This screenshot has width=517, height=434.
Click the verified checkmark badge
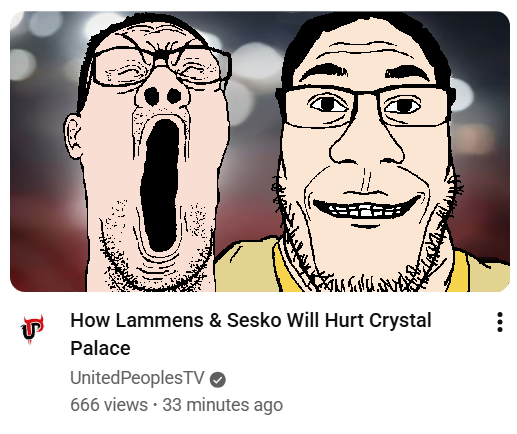pos(218,380)
